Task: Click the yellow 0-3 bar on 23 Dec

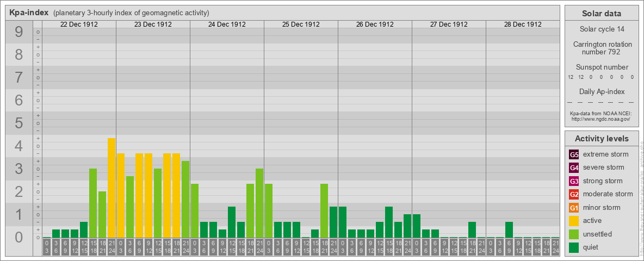Action: [x=121, y=196]
